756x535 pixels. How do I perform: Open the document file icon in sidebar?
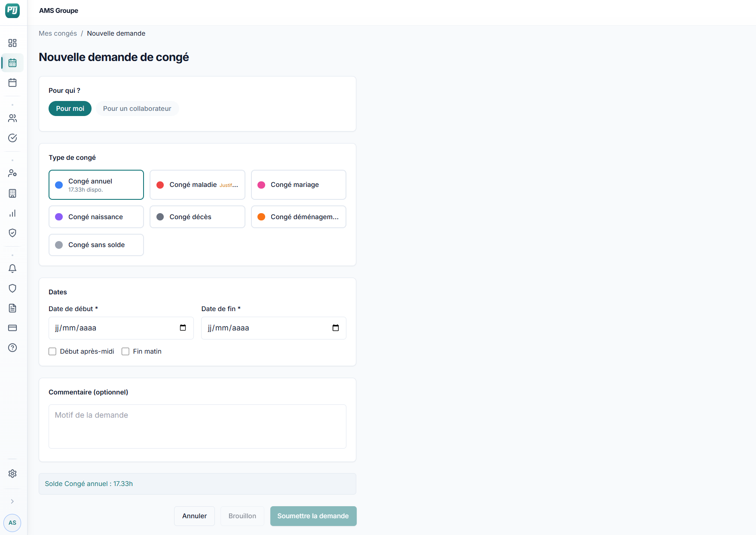(12, 308)
